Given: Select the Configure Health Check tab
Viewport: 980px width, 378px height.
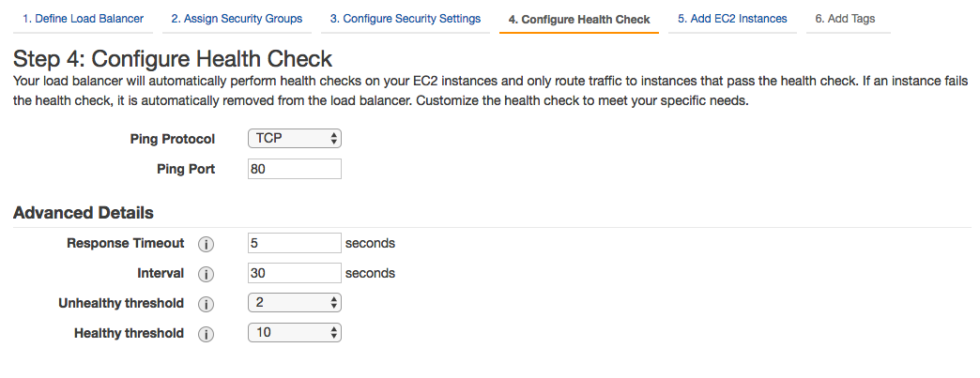Looking at the screenshot, I should [x=579, y=20].
